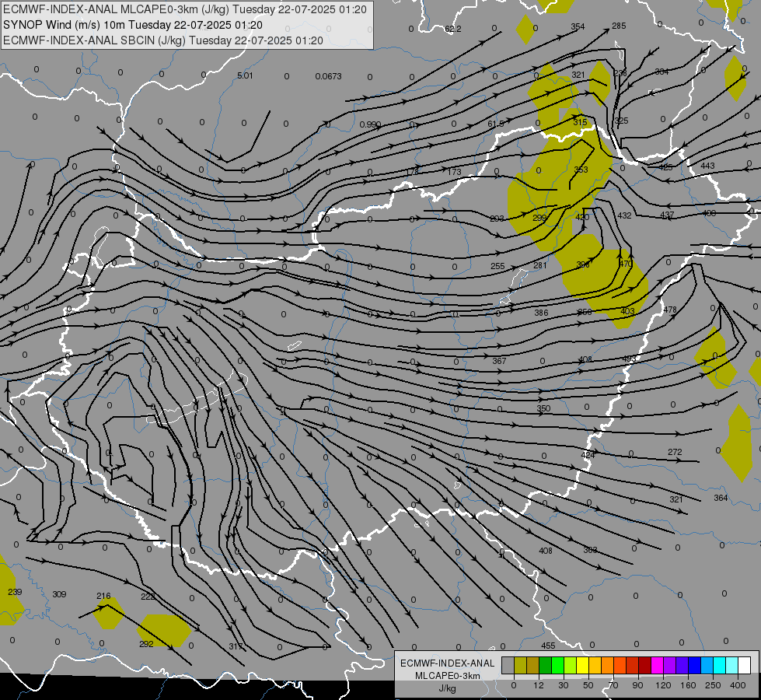Click the map value 424
The width and height of the screenshot is (761, 700).
coord(588,455)
